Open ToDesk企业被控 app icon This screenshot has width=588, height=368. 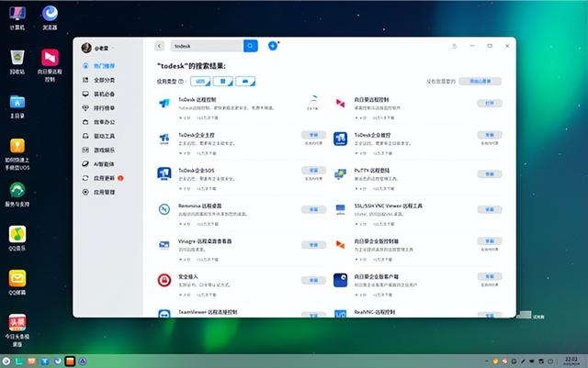click(x=340, y=139)
